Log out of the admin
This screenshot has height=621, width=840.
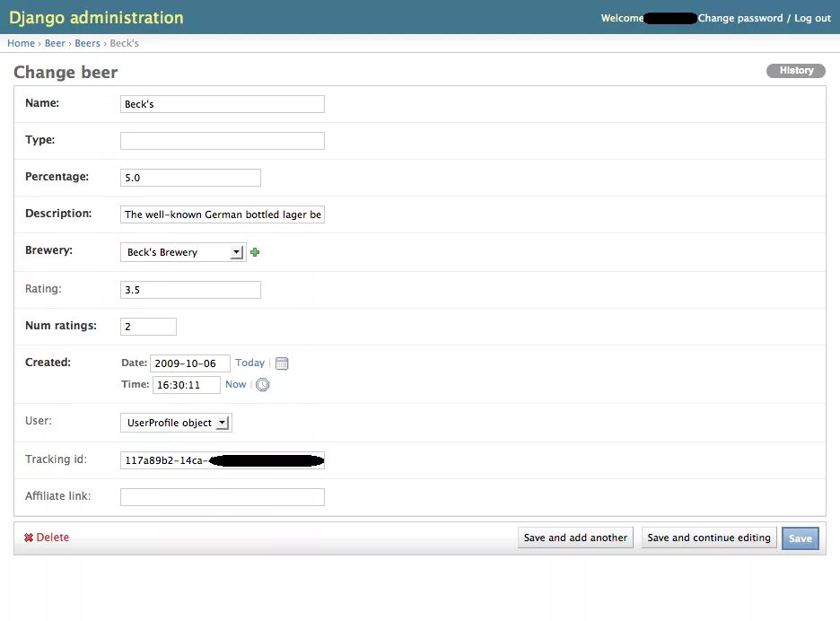click(x=812, y=18)
